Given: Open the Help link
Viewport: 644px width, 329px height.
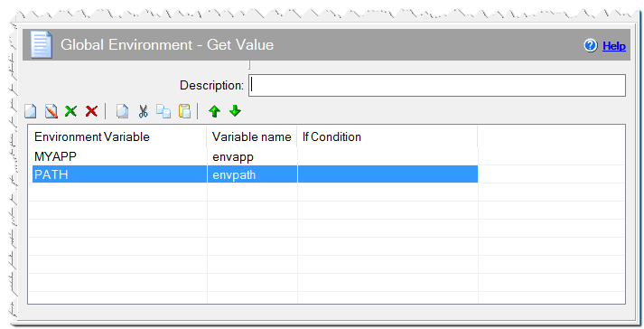Looking at the screenshot, I should (614, 46).
